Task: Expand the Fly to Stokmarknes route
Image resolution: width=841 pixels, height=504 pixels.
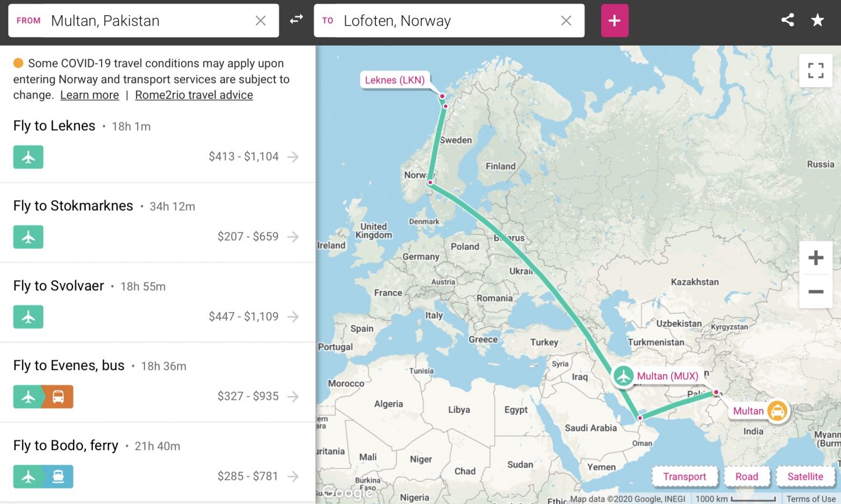Action: tap(293, 237)
